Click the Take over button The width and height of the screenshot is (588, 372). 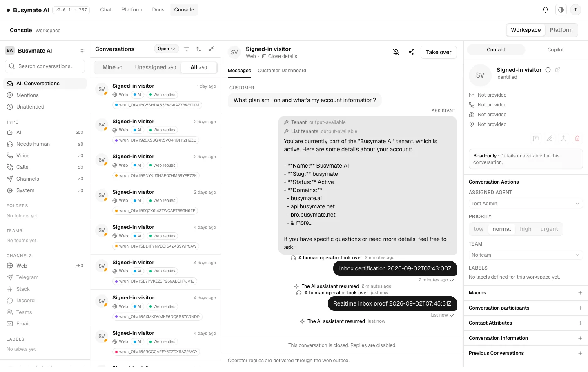click(439, 52)
